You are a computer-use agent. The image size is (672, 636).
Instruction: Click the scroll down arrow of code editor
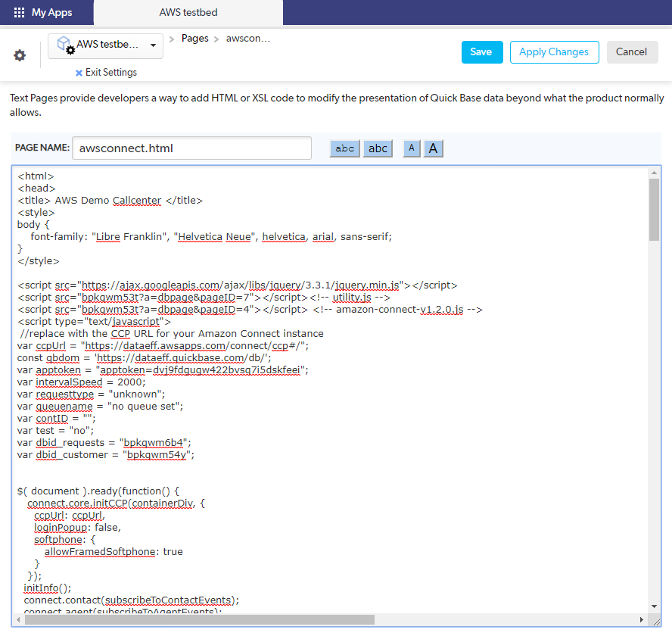pyautogui.click(x=654, y=606)
